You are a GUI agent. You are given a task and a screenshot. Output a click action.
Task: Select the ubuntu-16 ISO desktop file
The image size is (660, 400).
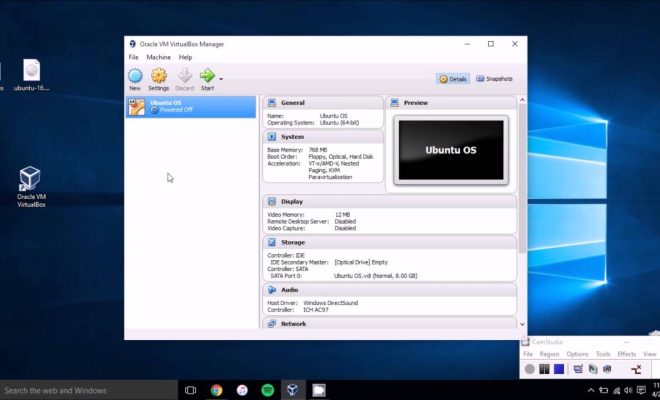coord(31,75)
